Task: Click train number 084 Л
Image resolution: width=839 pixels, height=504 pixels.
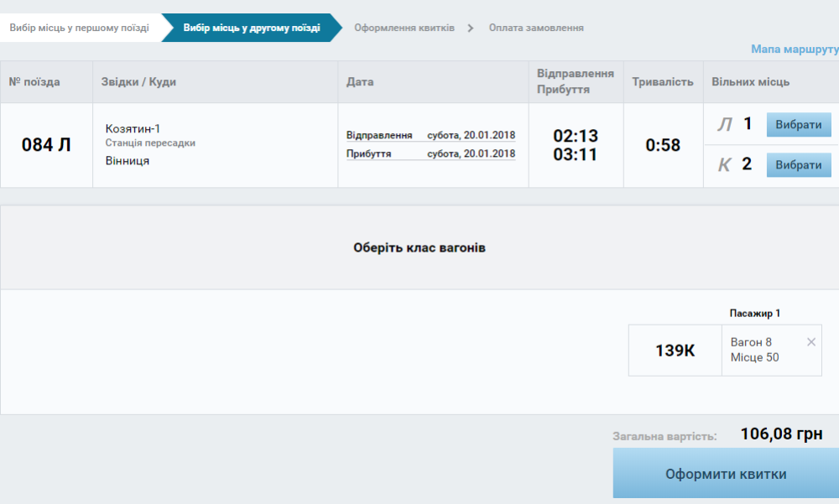Action: click(46, 145)
